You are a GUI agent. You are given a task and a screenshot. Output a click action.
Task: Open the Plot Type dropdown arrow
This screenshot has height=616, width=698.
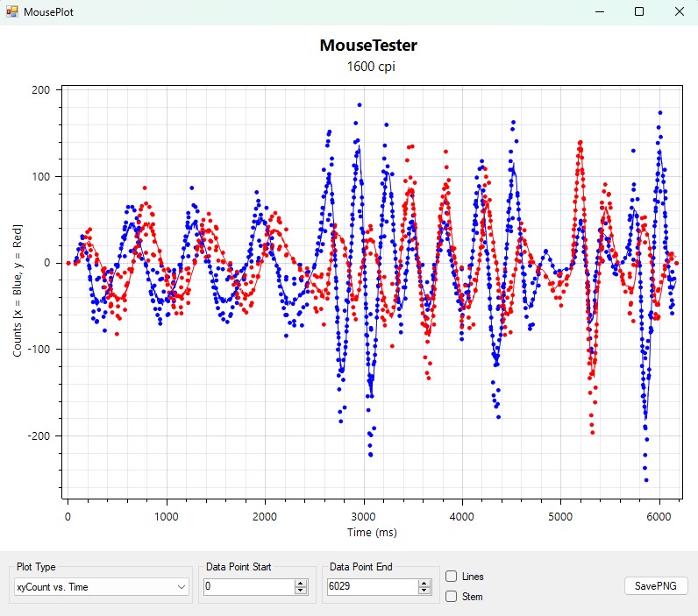pos(182,587)
